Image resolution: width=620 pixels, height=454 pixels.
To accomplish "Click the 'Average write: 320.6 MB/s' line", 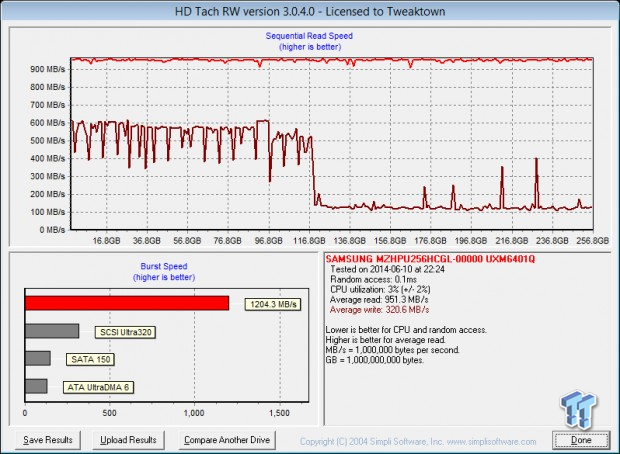I will pos(379,310).
